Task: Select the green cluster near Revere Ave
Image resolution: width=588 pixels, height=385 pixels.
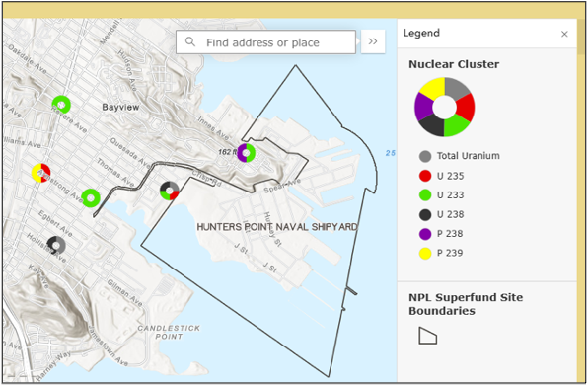Action: 61,105
